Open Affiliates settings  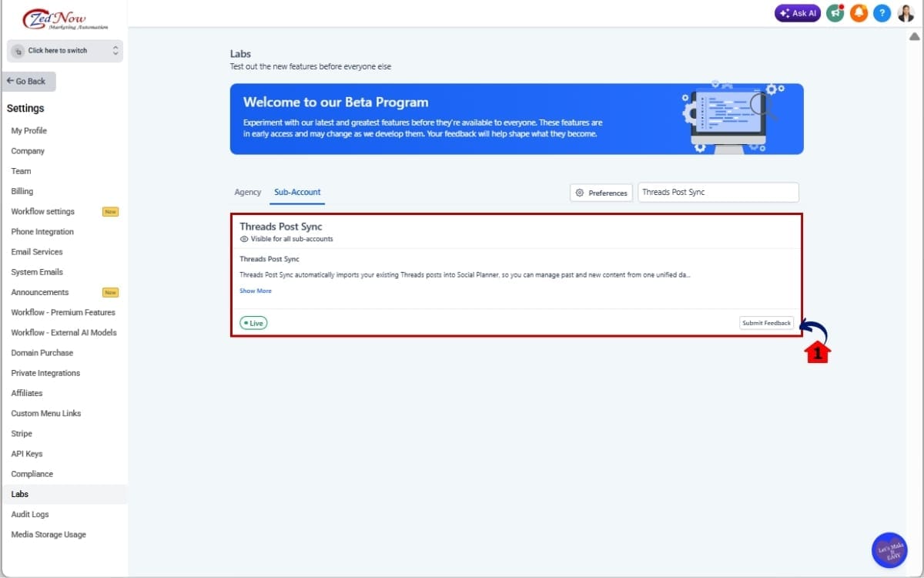(27, 393)
